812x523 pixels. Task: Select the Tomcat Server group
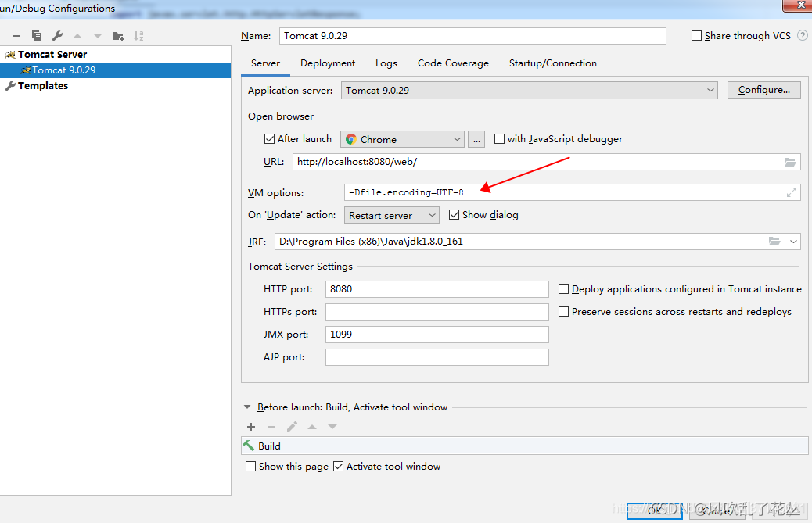pyautogui.click(x=52, y=54)
